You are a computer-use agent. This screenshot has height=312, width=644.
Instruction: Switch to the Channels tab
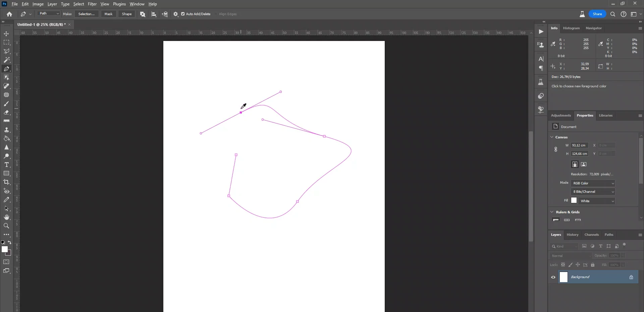tap(591, 235)
